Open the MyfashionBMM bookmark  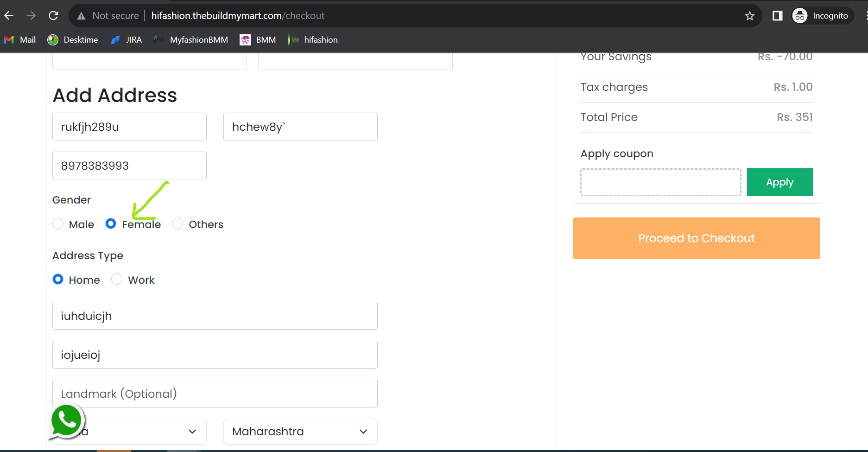click(191, 40)
